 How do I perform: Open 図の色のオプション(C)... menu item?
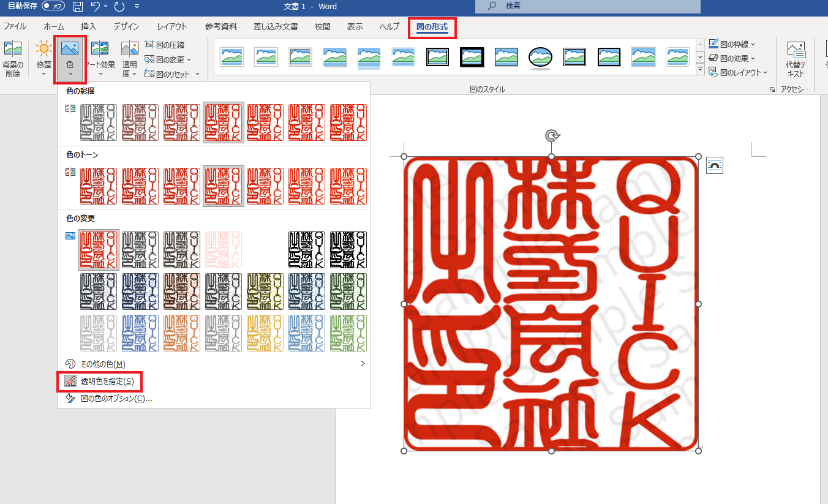(x=214, y=399)
